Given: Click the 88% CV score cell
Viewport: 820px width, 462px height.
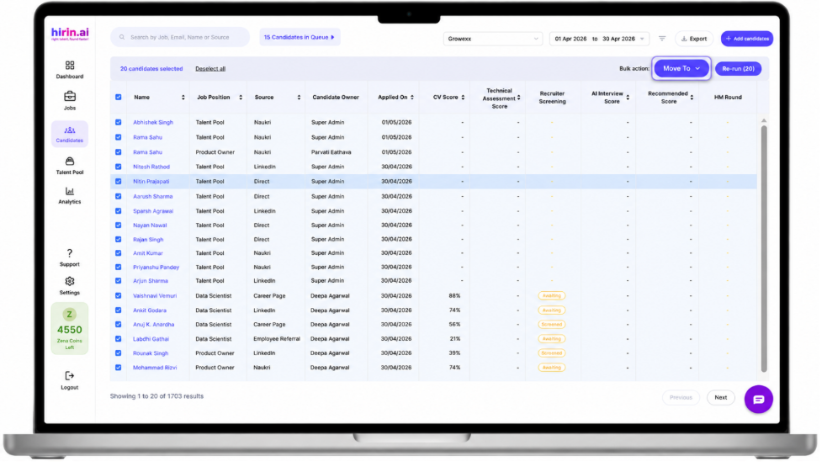Looking at the screenshot, I should coord(454,296).
